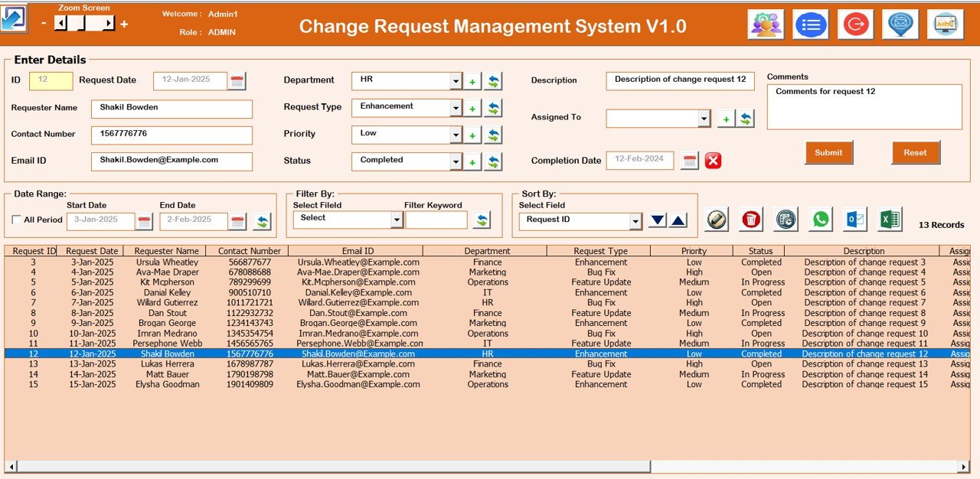Add new Assigned To entry with plus
This screenshot has width=980, height=479.
[x=726, y=119]
